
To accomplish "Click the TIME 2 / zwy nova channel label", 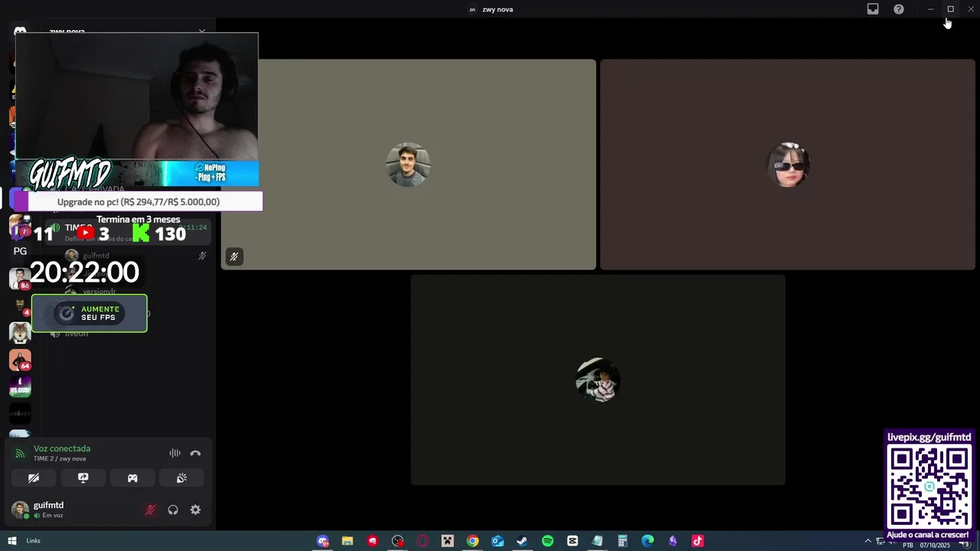I will (60, 459).
